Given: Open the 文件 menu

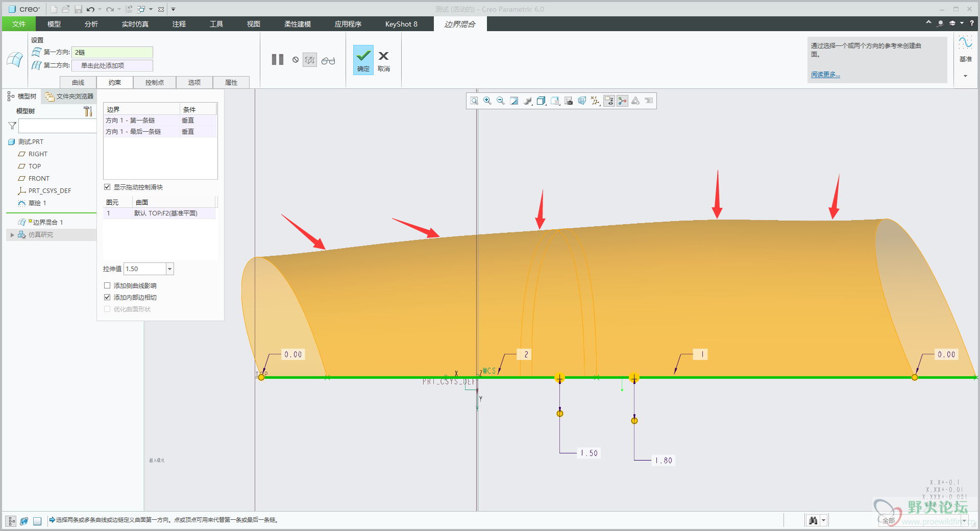Looking at the screenshot, I should tap(19, 24).
